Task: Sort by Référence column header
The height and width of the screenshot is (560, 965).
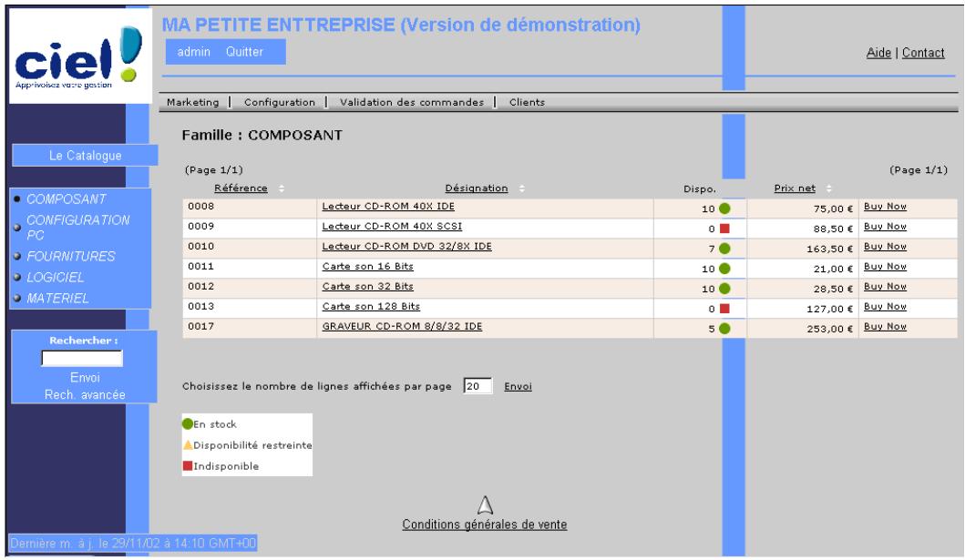Action: coord(241,188)
